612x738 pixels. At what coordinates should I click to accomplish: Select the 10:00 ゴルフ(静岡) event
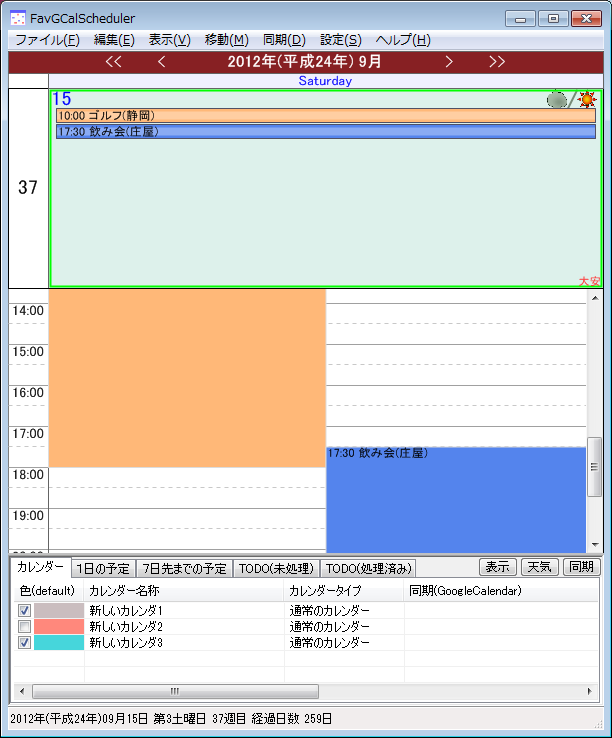pos(325,116)
